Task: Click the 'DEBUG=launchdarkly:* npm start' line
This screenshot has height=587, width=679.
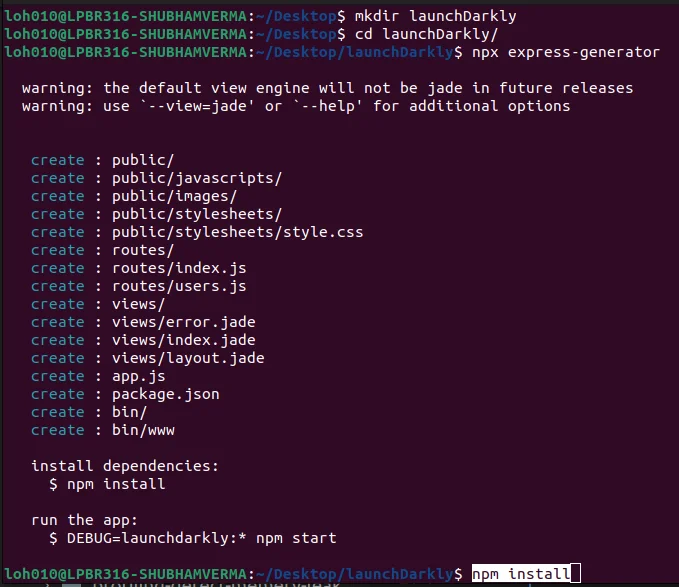Action: click(192, 538)
